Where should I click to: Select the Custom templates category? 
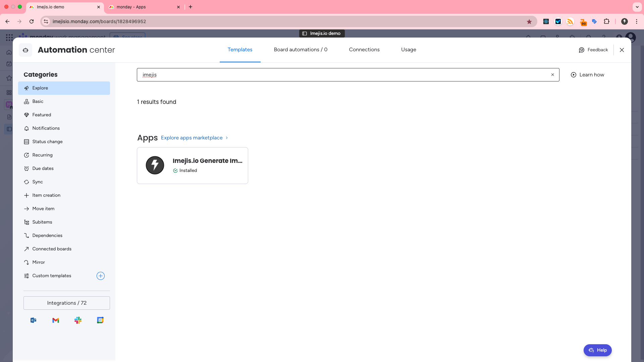tap(52, 276)
